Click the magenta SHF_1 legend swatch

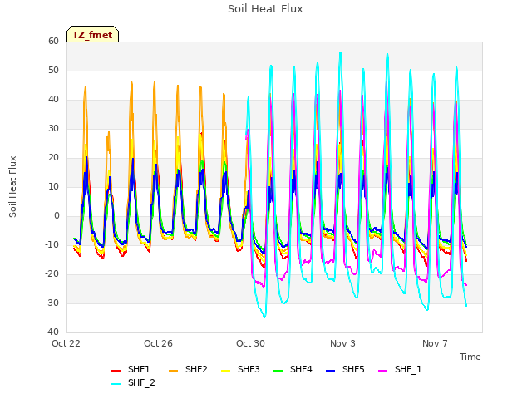coord(382,371)
